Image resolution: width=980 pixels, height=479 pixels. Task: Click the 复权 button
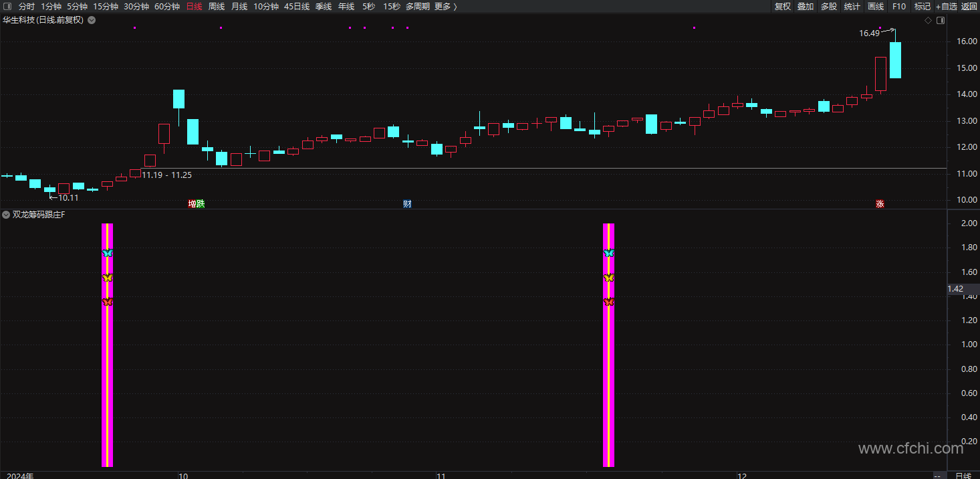click(783, 6)
